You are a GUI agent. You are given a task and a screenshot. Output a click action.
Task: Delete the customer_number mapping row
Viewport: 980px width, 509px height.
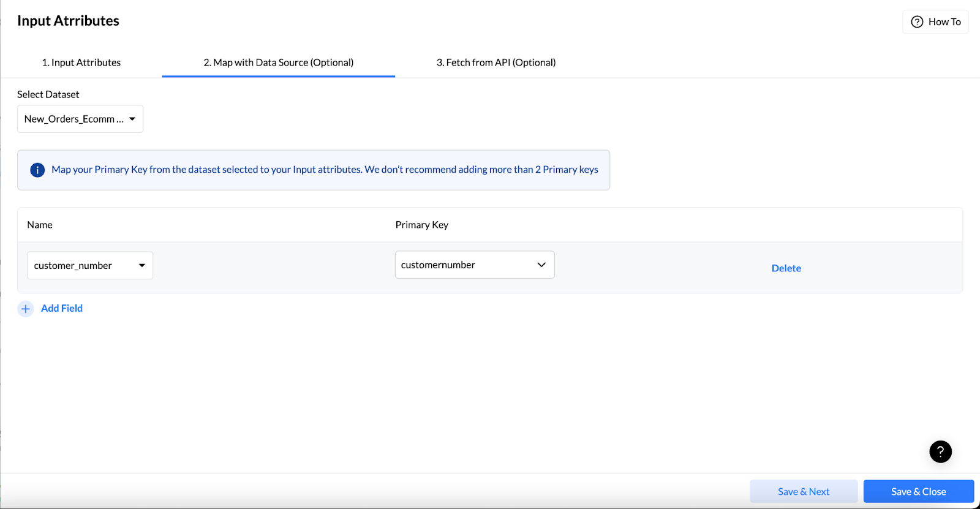coord(786,268)
